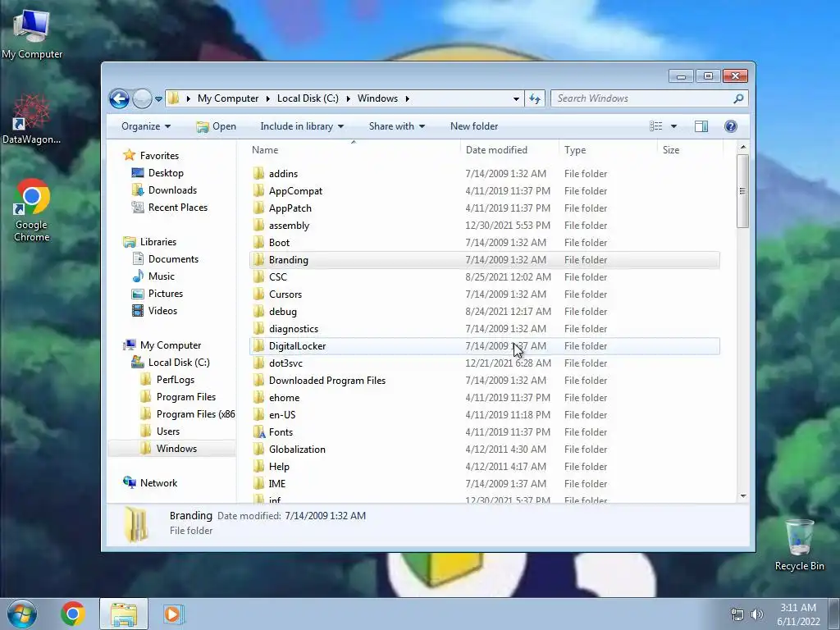Click the file list scrollbar thumb
This screenshot has height=630, width=840.
click(742, 191)
